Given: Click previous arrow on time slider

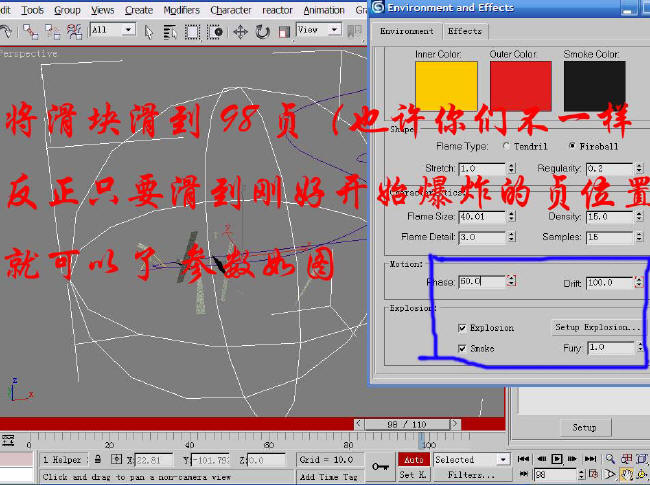Looking at the screenshot, I should tap(359, 424).
